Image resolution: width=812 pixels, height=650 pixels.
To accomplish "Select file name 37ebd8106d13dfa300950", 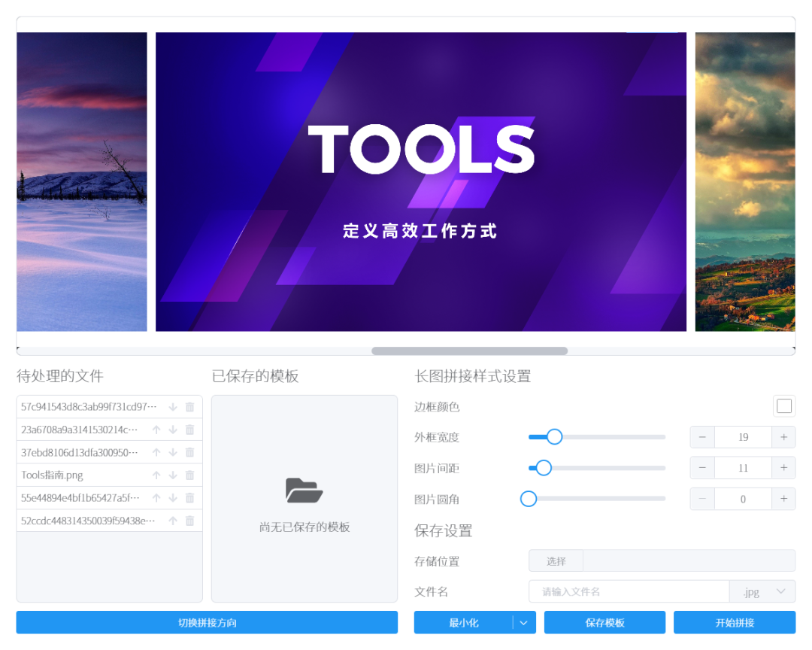I will point(79,453).
